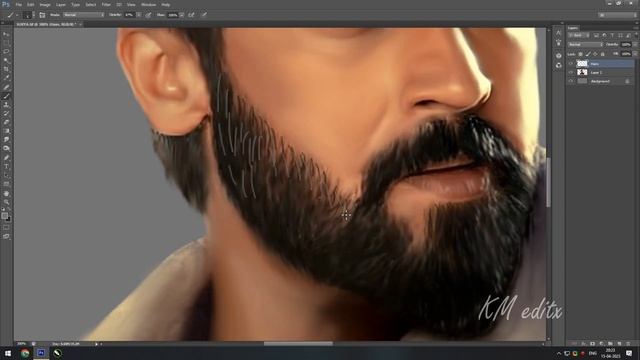The width and height of the screenshot is (640, 360).
Task: Select the Hand tool
Action: coord(6,193)
